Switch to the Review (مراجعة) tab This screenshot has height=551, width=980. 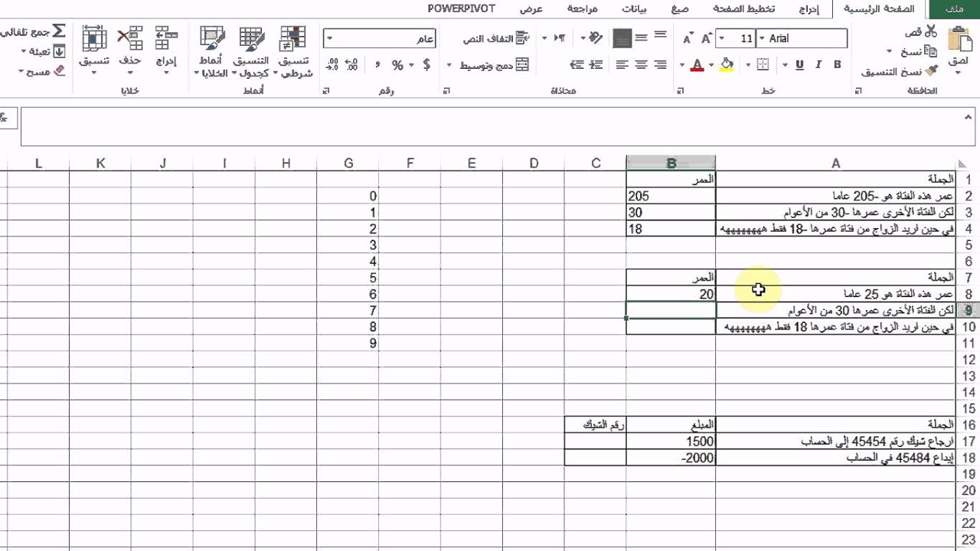click(583, 9)
